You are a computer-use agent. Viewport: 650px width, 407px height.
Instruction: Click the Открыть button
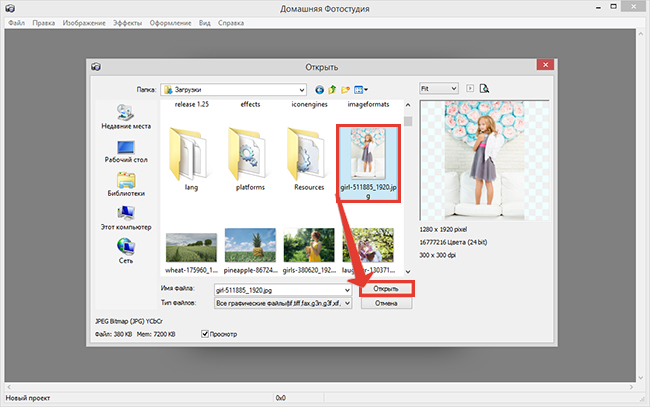(x=386, y=288)
